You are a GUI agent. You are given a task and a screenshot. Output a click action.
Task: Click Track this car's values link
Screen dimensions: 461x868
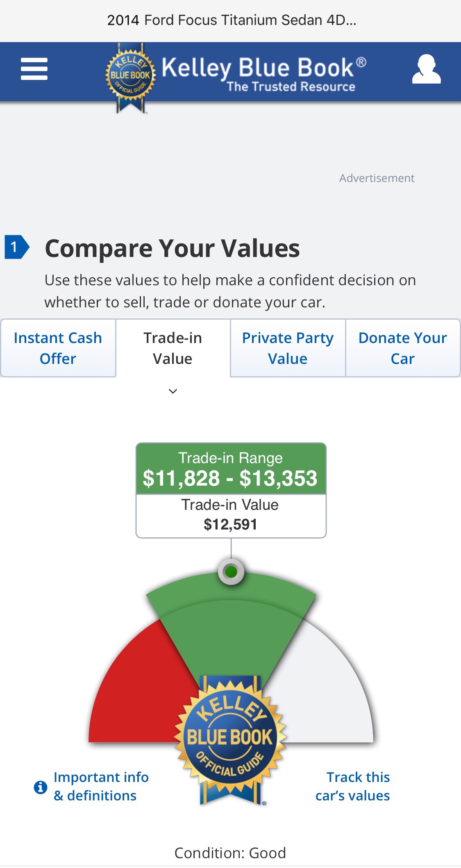point(353,786)
